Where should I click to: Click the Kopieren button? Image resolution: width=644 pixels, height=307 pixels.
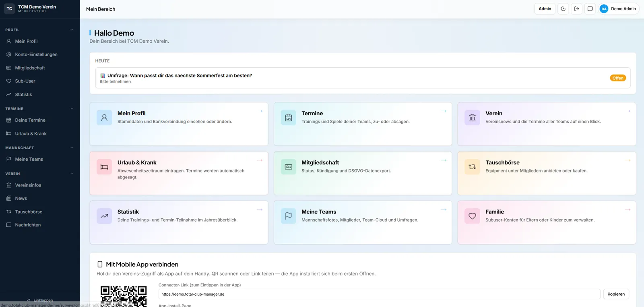click(x=616, y=294)
